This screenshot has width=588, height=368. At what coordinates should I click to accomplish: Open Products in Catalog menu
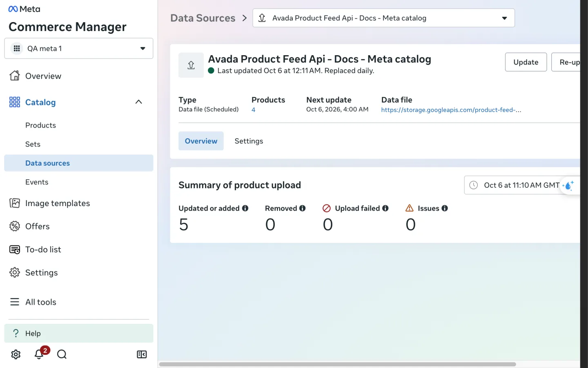(x=40, y=125)
